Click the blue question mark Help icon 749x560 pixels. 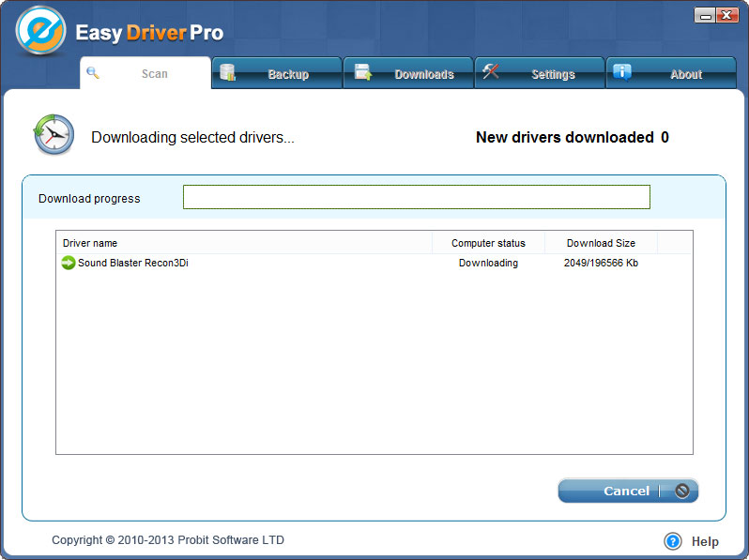coord(673,541)
